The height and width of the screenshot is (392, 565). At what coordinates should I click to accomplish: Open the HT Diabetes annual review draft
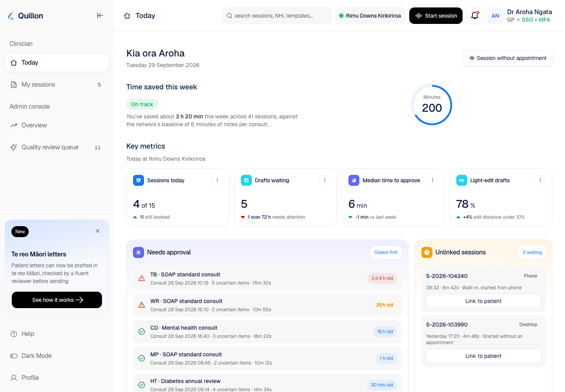click(x=267, y=383)
